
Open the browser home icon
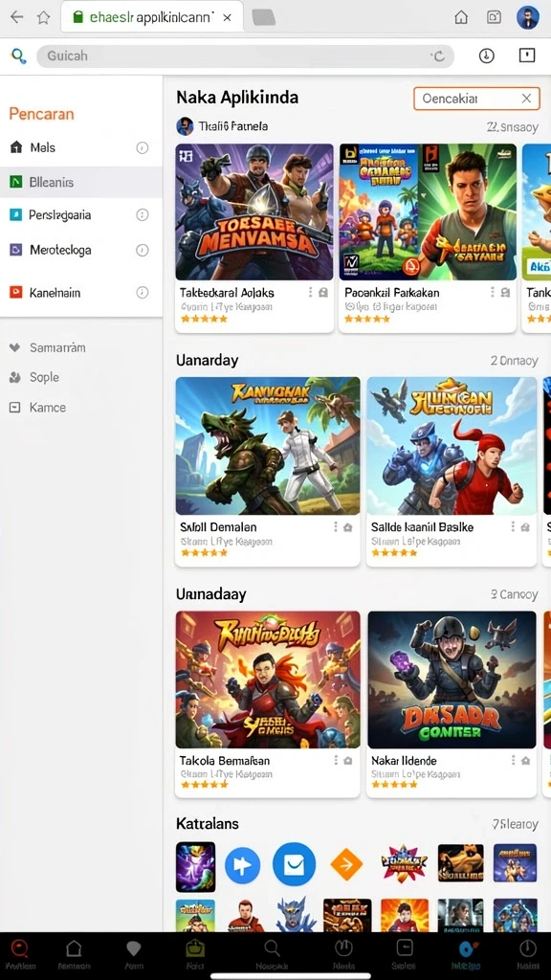tap(461, 17)
